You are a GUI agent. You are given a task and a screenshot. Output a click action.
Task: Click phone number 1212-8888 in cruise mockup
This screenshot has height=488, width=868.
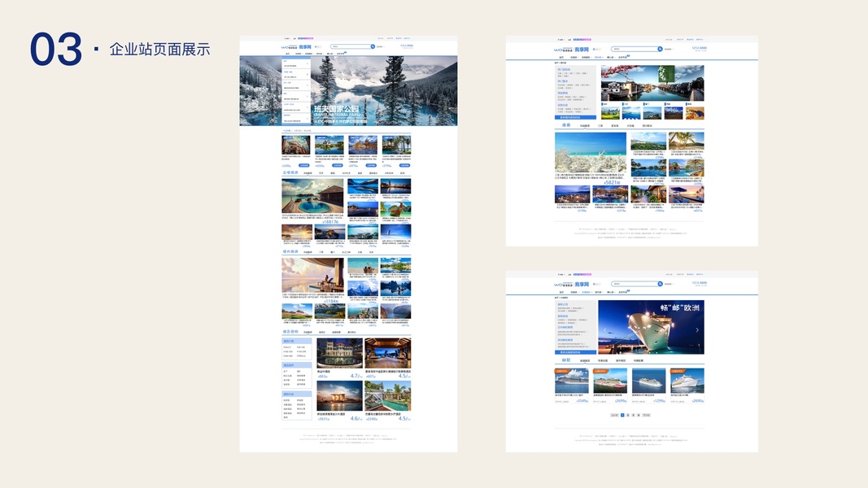click(x=699, y=283)
